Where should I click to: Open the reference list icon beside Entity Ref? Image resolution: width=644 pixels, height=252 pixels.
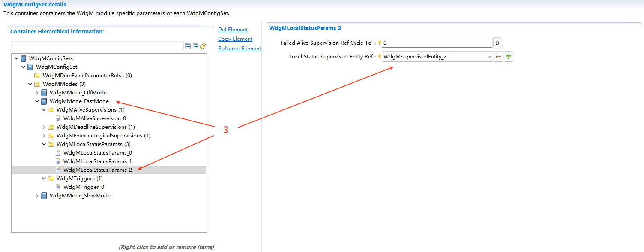(x=498, y=57)
